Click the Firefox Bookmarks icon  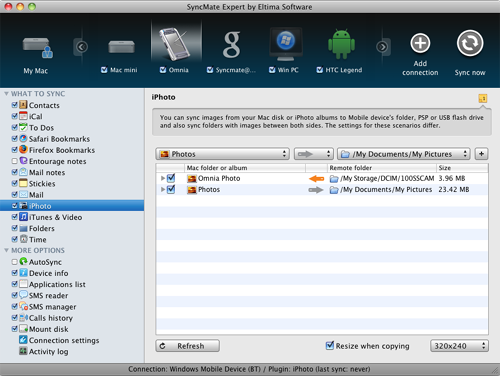pos(23,149)
